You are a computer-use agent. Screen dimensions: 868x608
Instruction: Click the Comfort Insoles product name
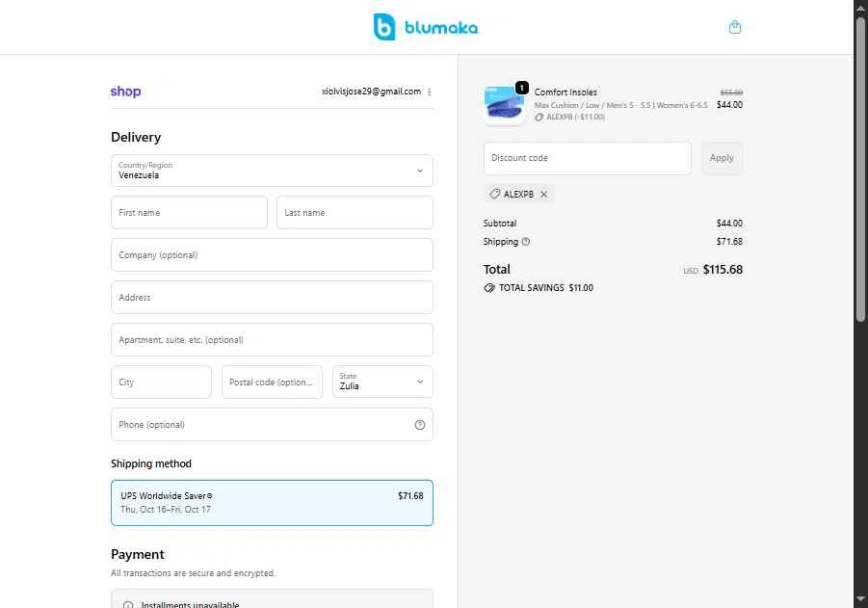click(566, 93)
